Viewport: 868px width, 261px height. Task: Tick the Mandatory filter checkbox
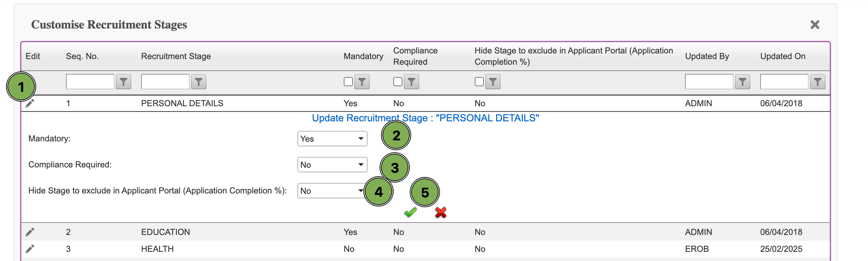(348, 82)
